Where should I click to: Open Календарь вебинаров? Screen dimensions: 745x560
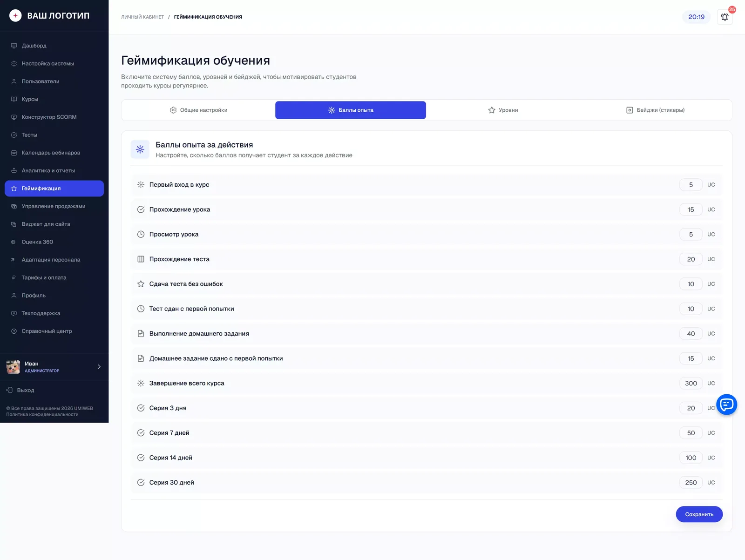pyautogui.click(x=54, y=153)
